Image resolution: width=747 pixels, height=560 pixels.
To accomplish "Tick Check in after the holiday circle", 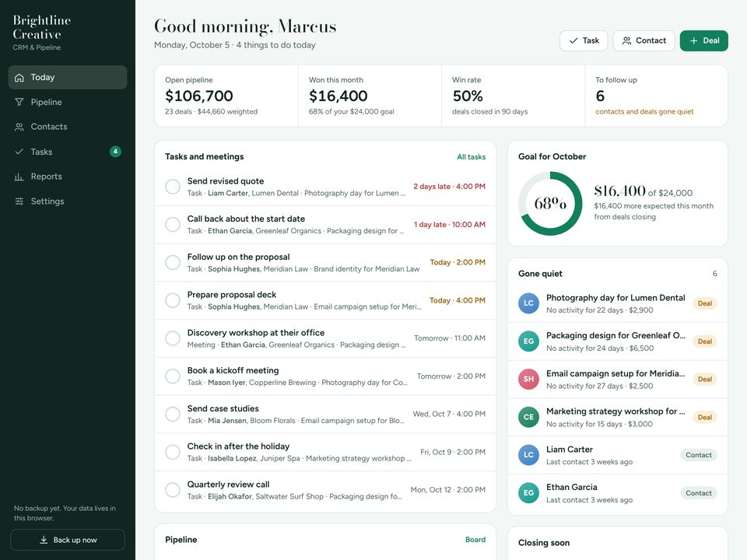I will [173, 452].
